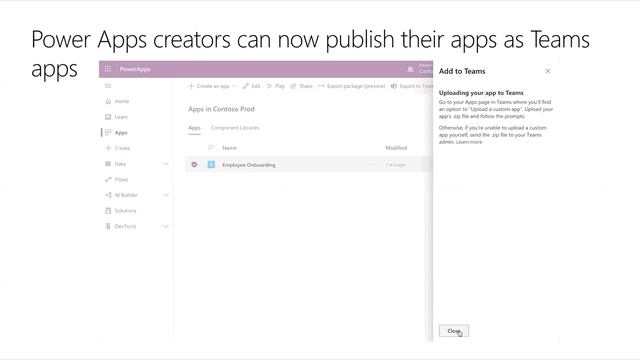Expand the AI Builder chevron
Image resolution: width=640 pixels, height=360 pixels.
tap(166, 195)
